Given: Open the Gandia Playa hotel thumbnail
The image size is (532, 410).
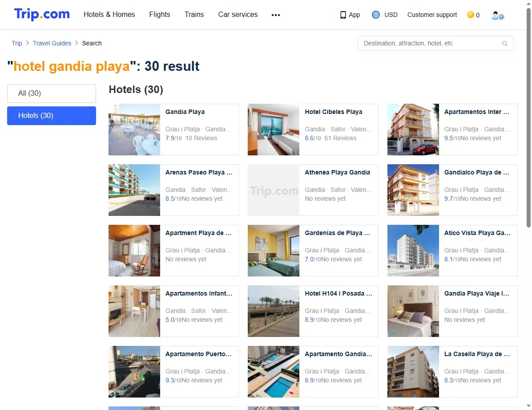Looking at the screenshot, I should point(134,130).
